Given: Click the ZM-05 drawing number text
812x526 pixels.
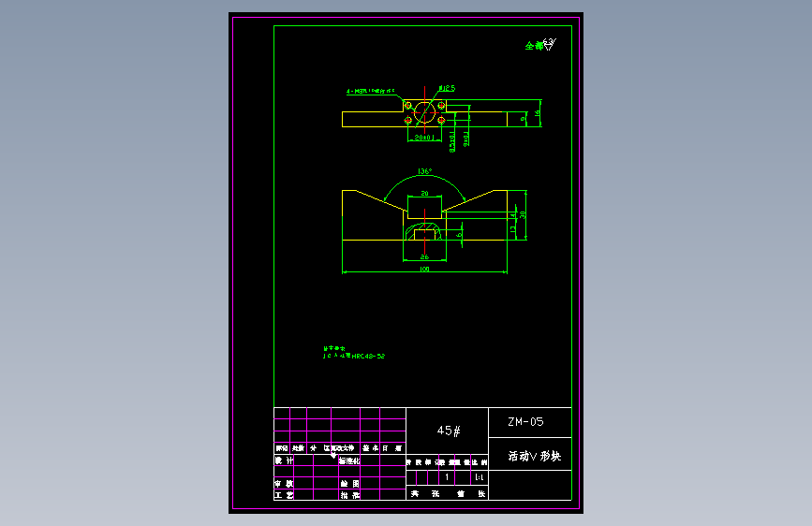Looking at the screenshot, I should click(525, 422).
